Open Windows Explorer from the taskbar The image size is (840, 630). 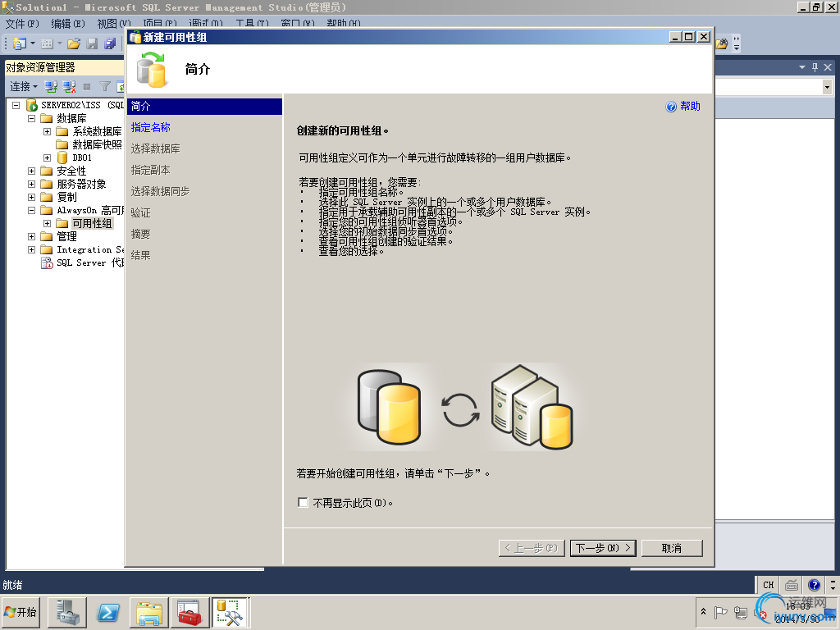[x=149, y=612]
